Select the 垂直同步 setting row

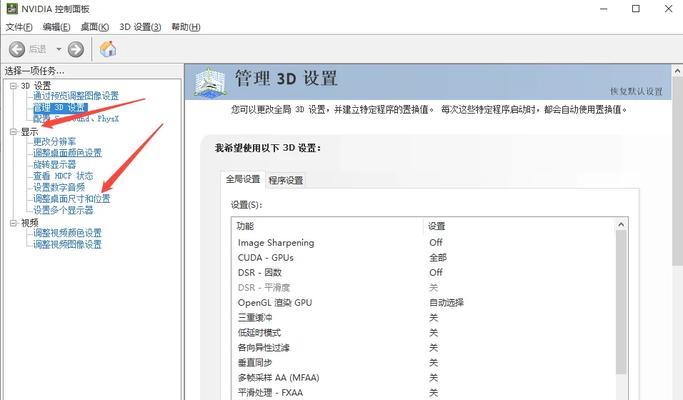click(423, 363)
